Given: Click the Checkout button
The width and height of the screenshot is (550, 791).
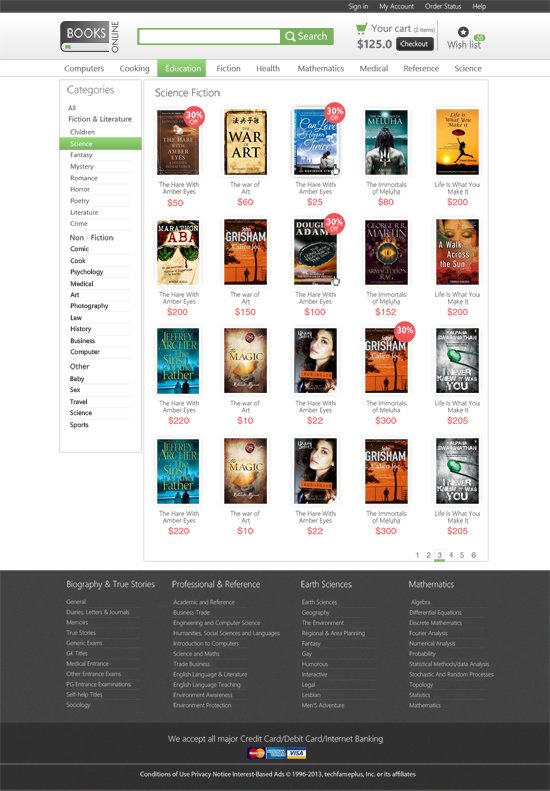Looking at the screenshot, I should tap(414, 44).
